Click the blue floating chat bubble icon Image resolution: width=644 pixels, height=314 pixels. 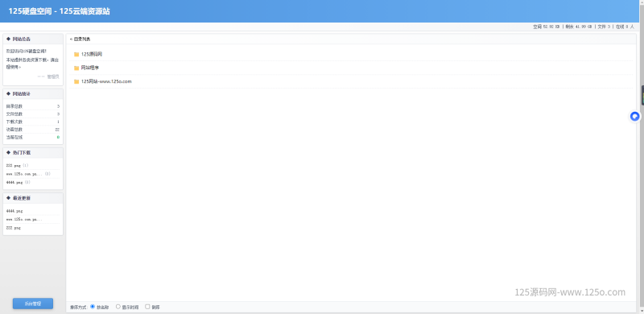635,117
